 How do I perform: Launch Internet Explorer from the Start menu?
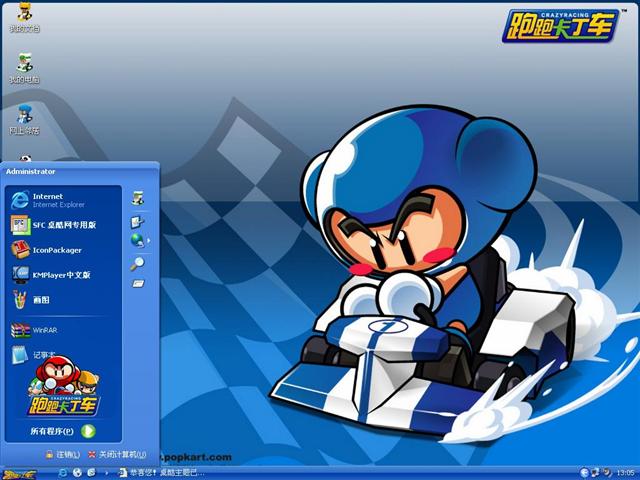point(63,200)
